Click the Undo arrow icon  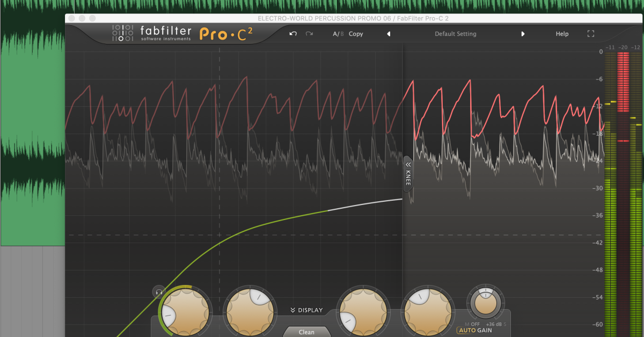point(292,33)
